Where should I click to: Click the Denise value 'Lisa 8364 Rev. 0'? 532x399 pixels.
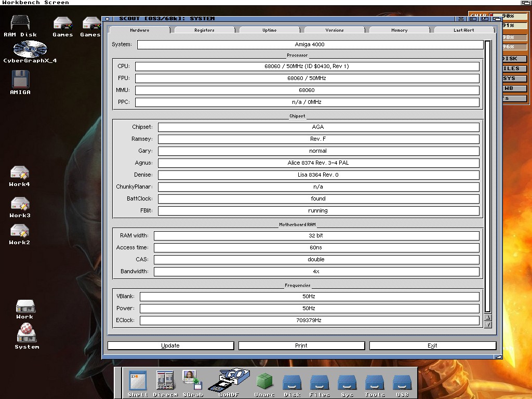click(318, 175)
